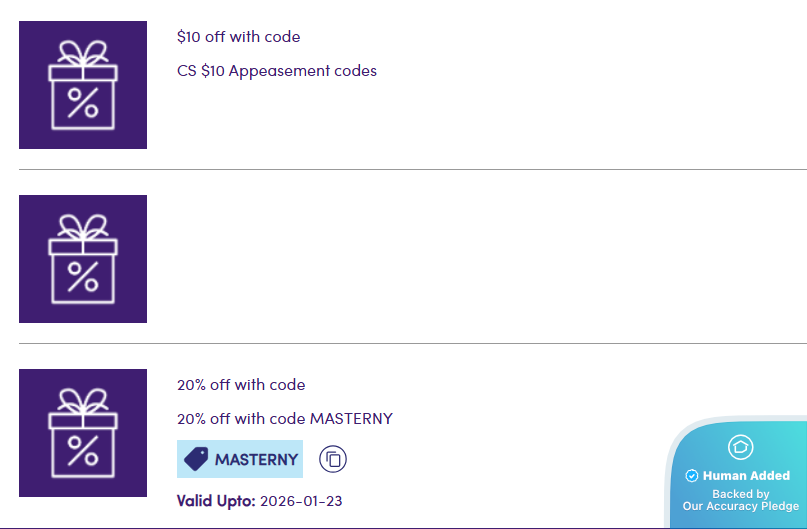This screenshot has height=529, width=807.
Task: Select the middle blank coupon's gift icon
Action: pos(83,259)
